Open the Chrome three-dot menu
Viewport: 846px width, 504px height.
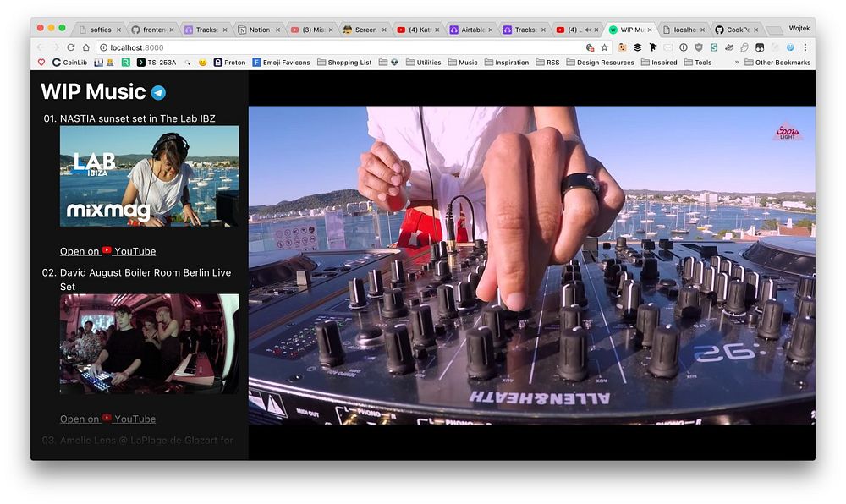click(805, 47)
